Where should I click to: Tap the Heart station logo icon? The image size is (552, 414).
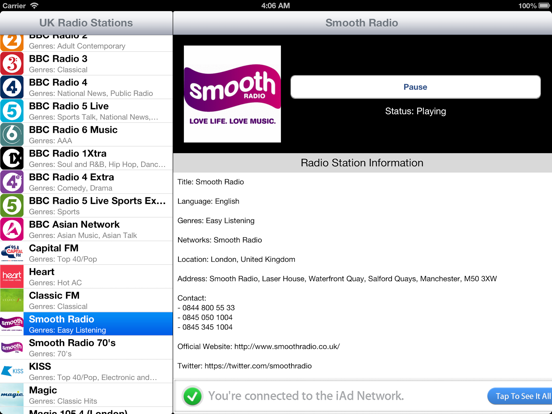[x=12, y=276]
